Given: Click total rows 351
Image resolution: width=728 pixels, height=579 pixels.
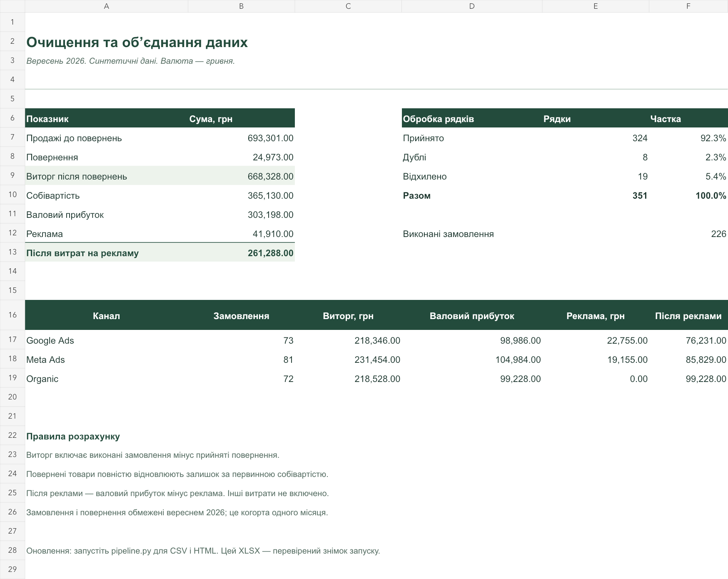Looking at the screenshot, I should coord(640,195).
